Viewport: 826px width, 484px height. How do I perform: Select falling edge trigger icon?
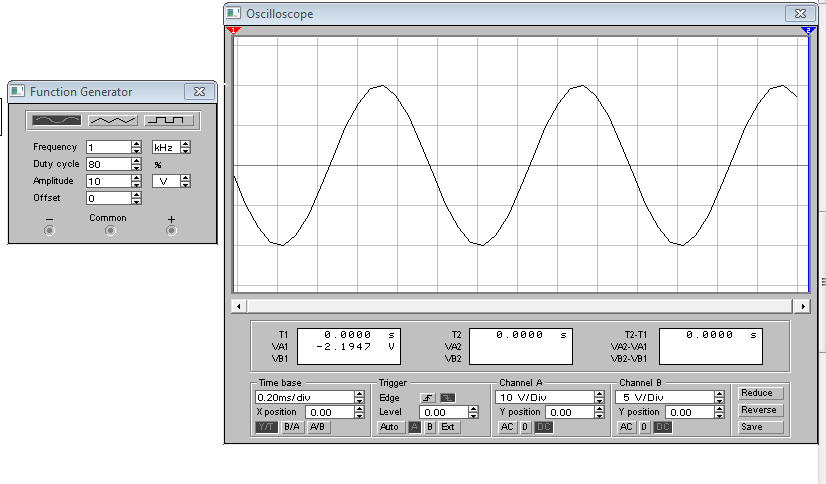click(448, 398)
